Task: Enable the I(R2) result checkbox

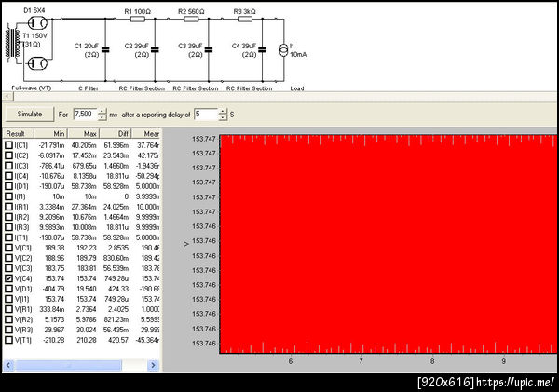Action: pyautogui.click(x=9, y=217)
